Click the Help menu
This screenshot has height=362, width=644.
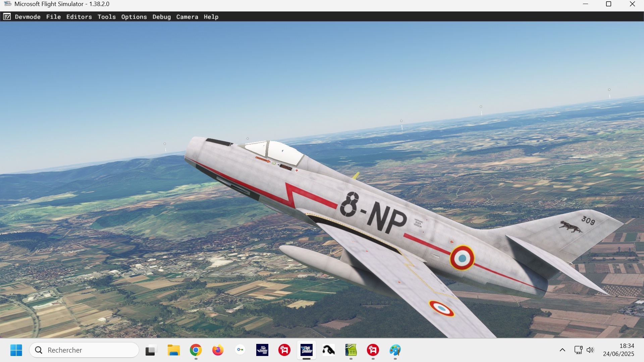coord(211,17)
